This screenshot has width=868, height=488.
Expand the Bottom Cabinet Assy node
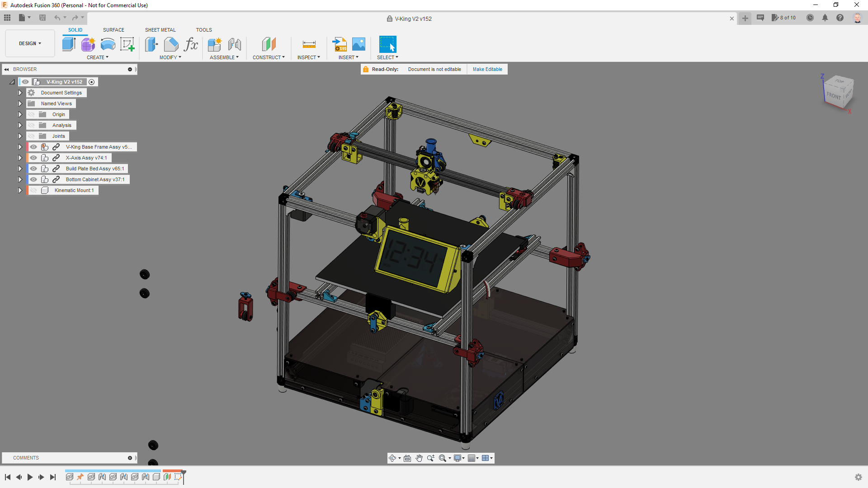pos(20,179)
